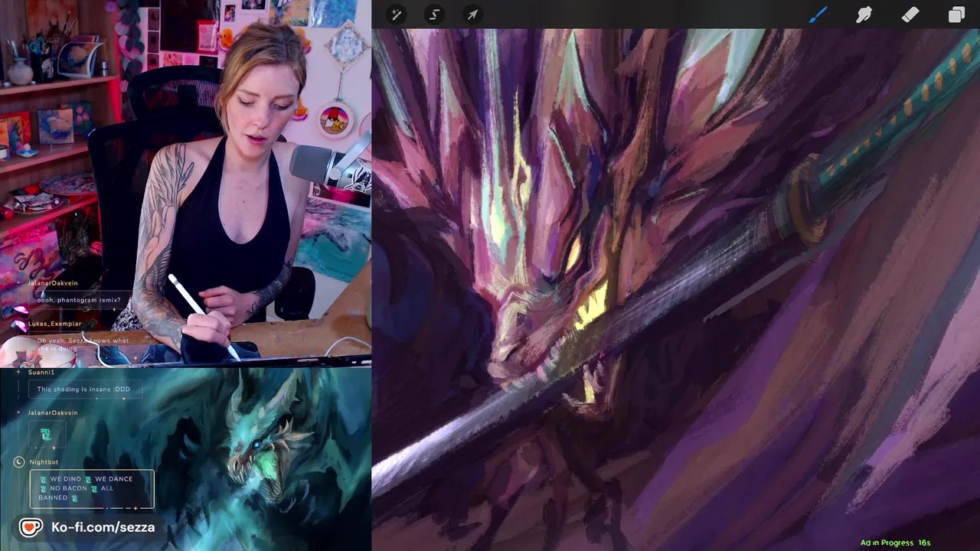Activate the Transform arrow tool

click(x=472, y=15)
